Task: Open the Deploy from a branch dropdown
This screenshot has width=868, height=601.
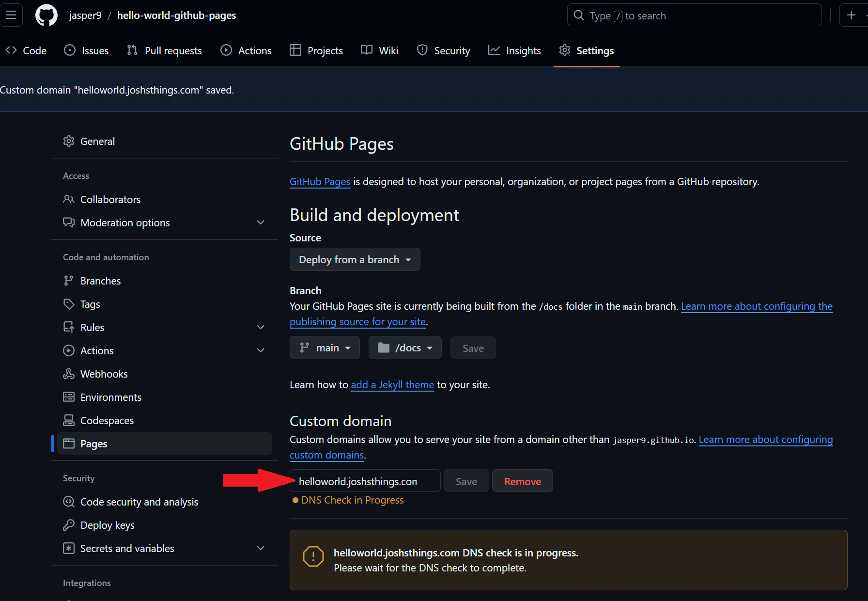Action: pos(355,259)
